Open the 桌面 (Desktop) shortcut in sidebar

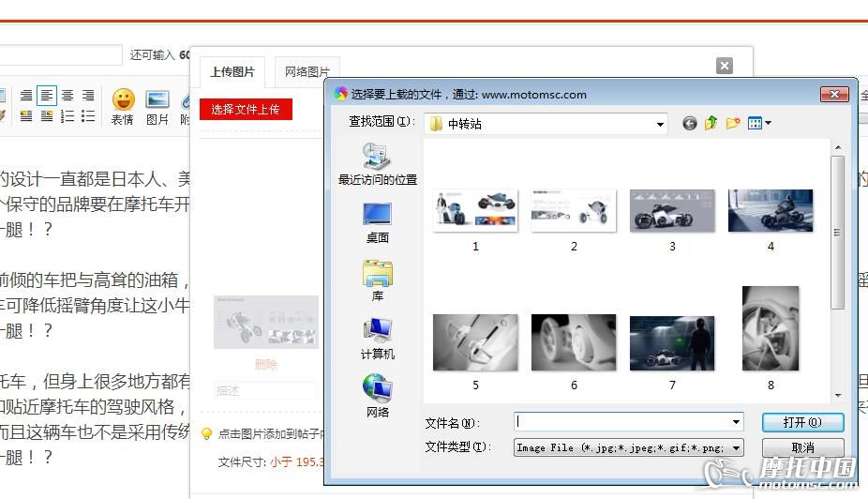[377, 222]
